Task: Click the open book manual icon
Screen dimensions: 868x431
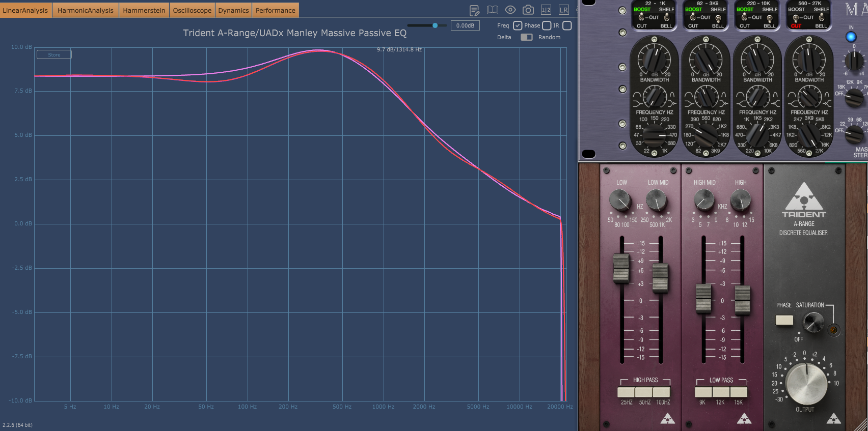Action: click(x=492, y=10)
